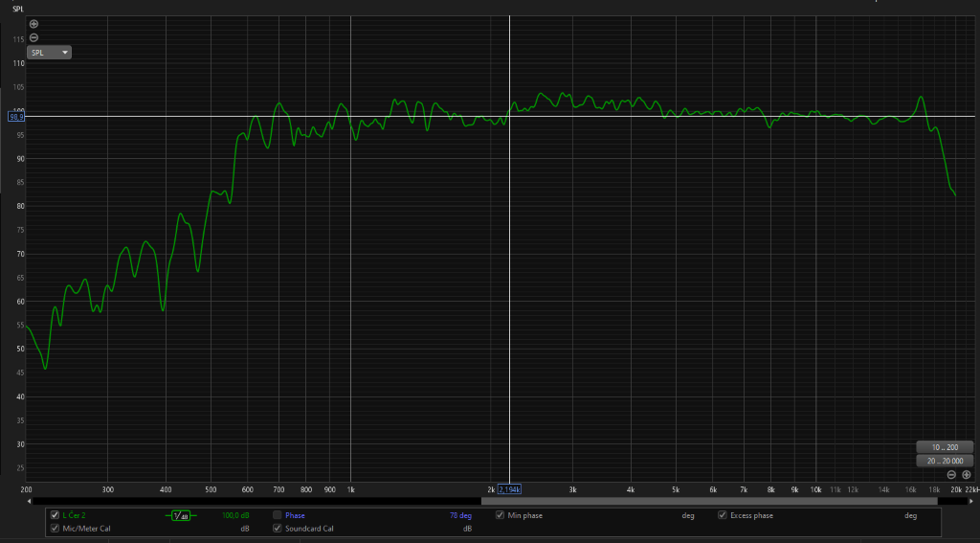The width and height of the screenshot is (980, 543).
Task: Click the Mic/Meter Cal label
Action: (87, 529)
